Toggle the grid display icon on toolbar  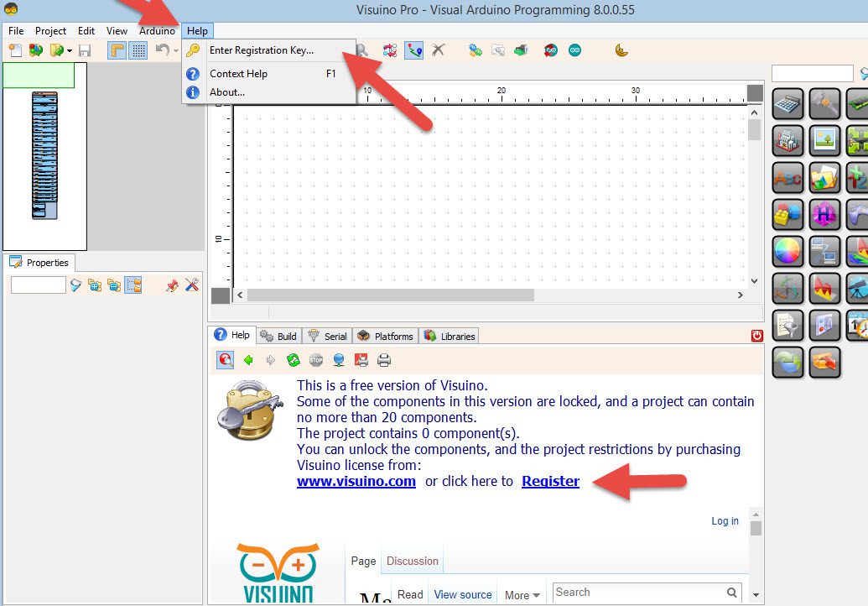point(138,50)
